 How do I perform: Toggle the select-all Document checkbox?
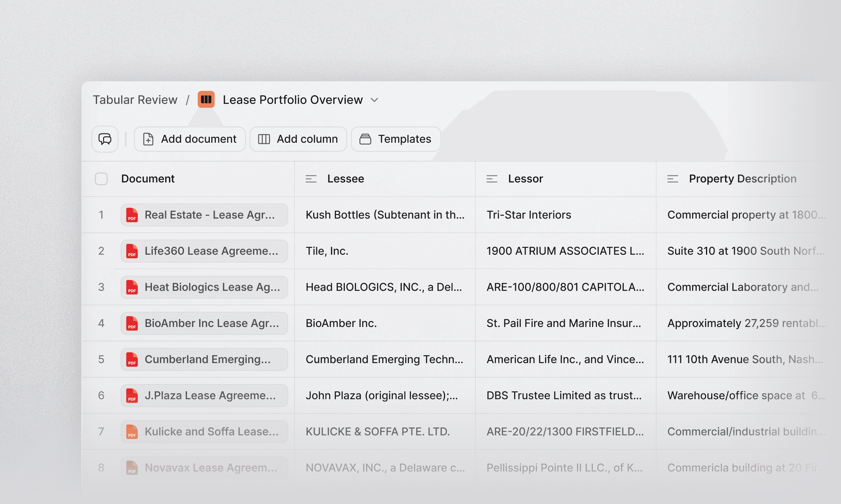pos(101,179)
